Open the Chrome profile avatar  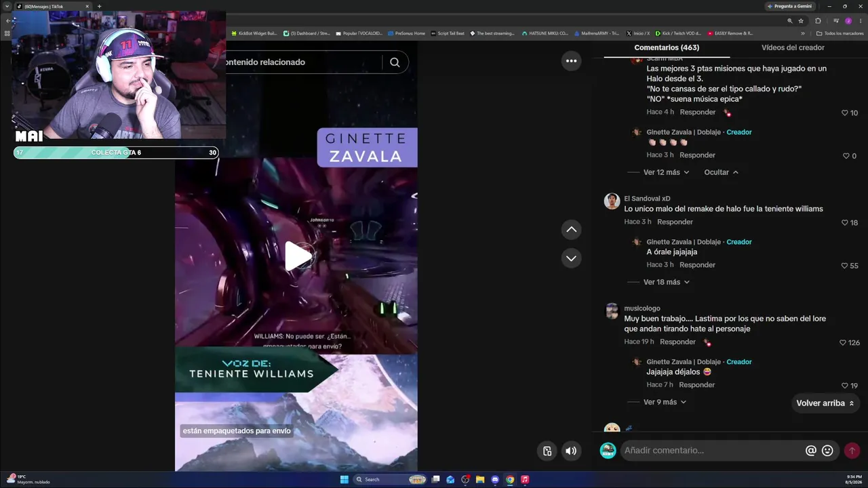[x=848, y=21]
